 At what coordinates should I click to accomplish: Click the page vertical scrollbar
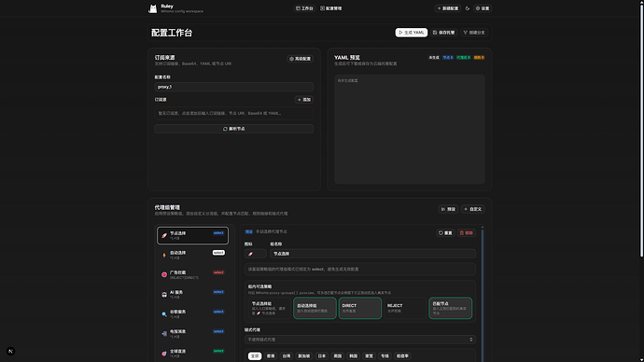[641, 130]
